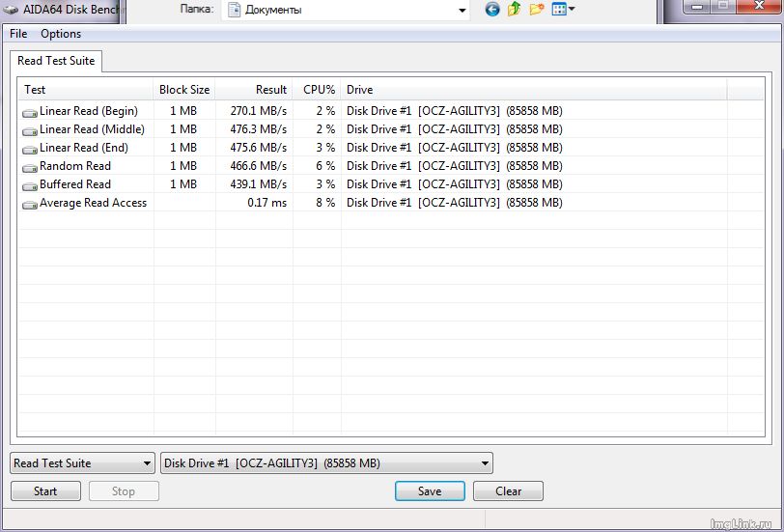Open the File menu
Image resolution: width=784 pixels, height=532 pixels.
click(x=18, y=34)
